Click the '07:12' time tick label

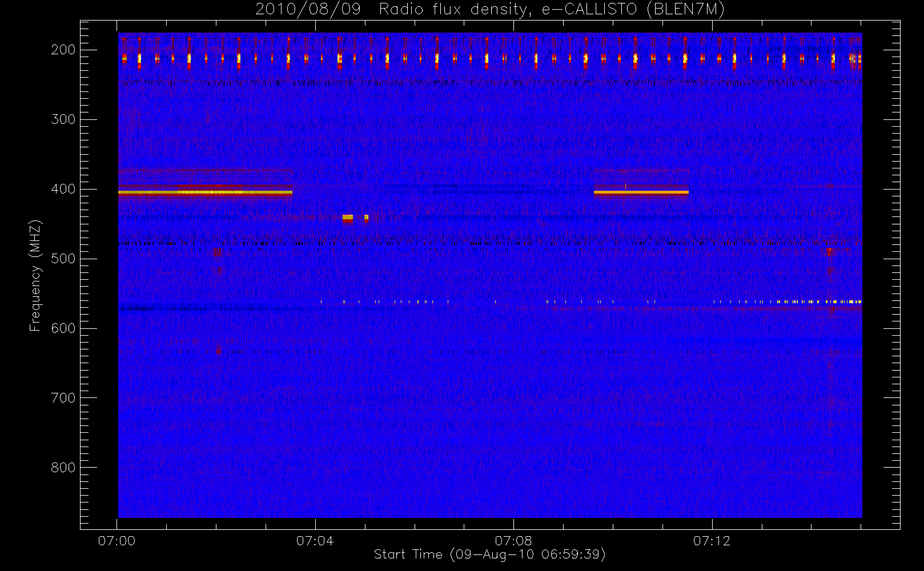tap(712, 541)
